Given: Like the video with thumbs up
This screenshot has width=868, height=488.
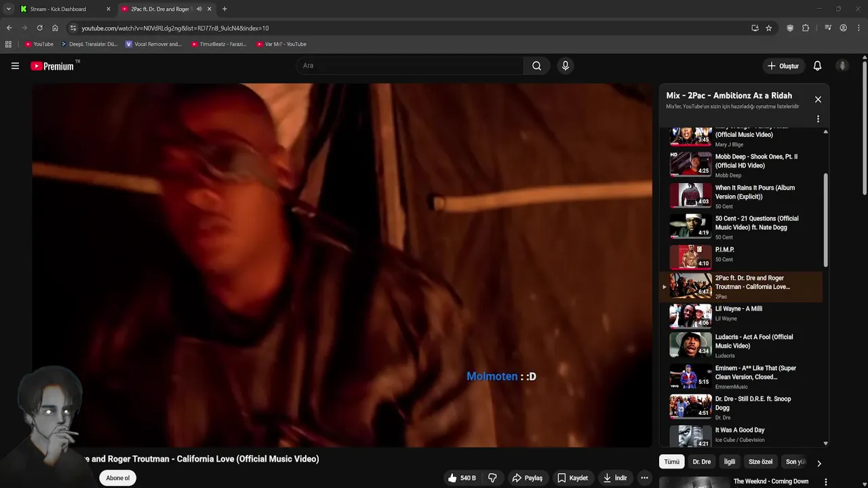Looking at the screenshot, I should tap(461, 478).
